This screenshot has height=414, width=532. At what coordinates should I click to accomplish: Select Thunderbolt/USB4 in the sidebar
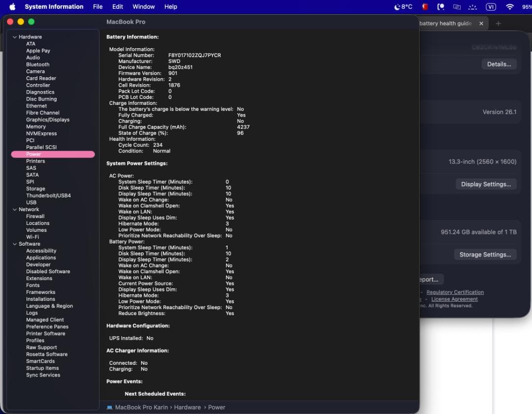point(48,195)
